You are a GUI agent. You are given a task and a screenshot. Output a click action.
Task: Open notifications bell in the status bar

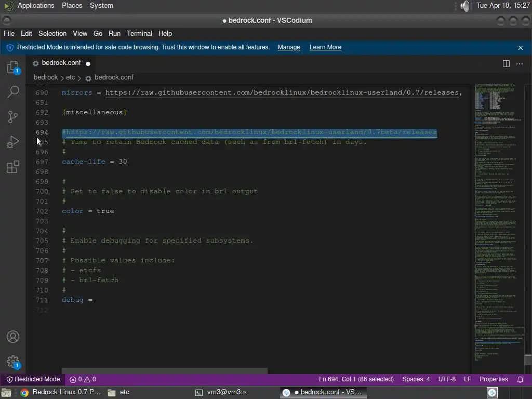(x=520, y=379)
